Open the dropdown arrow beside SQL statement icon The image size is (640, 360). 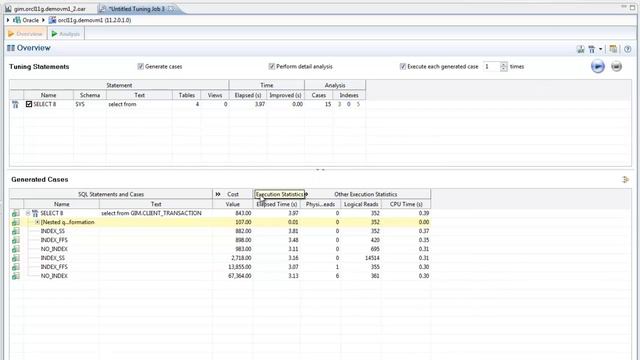click(x=600, y=49)
